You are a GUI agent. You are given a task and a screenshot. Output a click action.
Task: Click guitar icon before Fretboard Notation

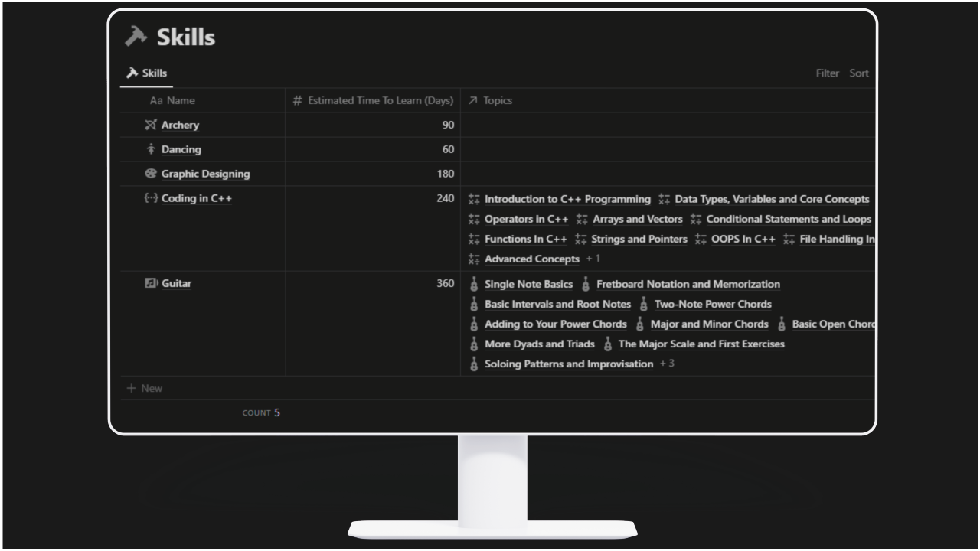pyautogui.click(x=586, y=284)
